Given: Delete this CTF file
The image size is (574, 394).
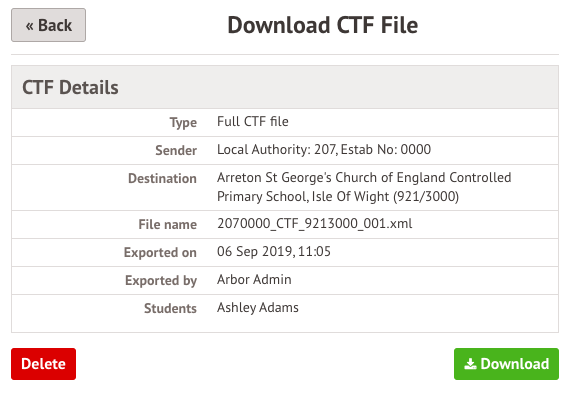Looking at the screenshot, I should coord(44,364).
